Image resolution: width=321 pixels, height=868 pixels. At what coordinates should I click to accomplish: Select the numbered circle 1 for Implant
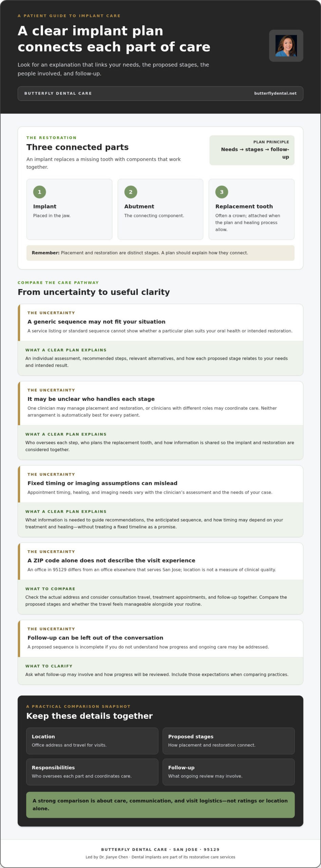click(x=39, y=192)
